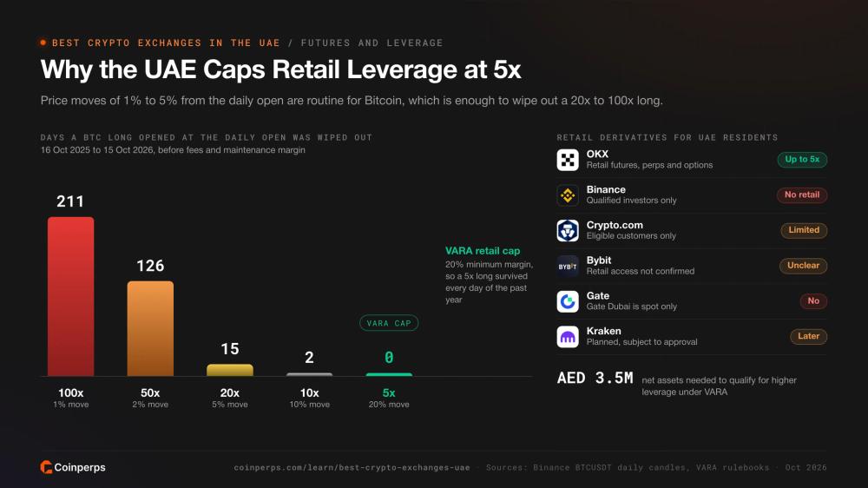Click the 'Up to 5x' badge
Screen dimensions: 868x488
coord(802,160)
